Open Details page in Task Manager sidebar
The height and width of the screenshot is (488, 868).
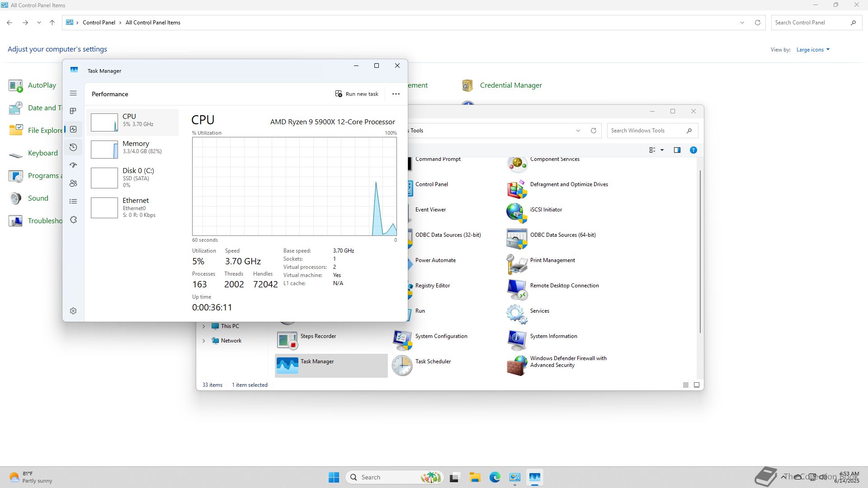tap(73, 202)
